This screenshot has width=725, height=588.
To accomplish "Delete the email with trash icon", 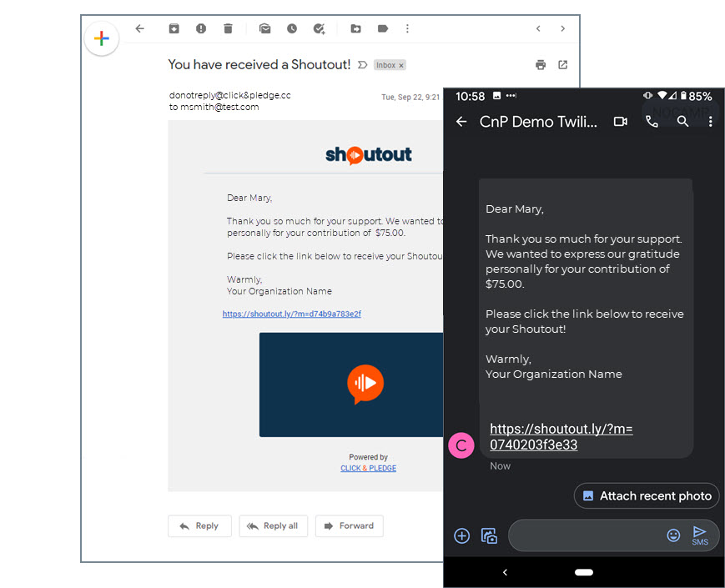I will [x=228, y=28].
